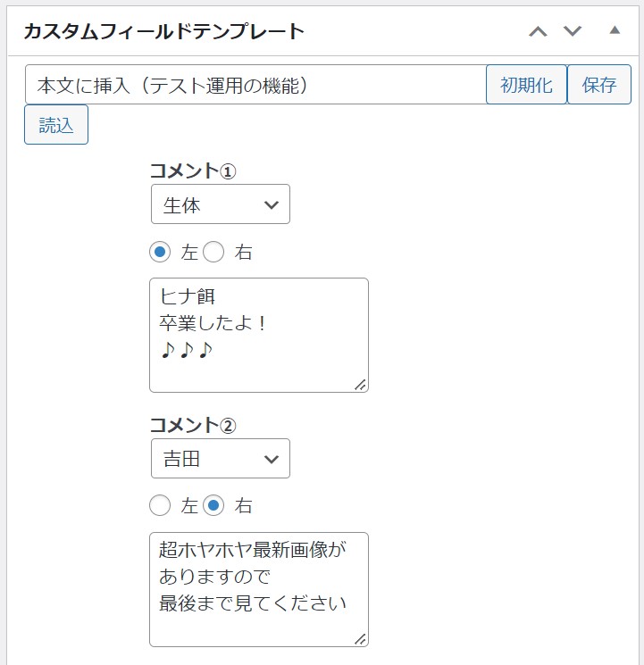Select 右 radio under コメント①
The width and height of the screenshot is (644, 665).
(213, 253)
